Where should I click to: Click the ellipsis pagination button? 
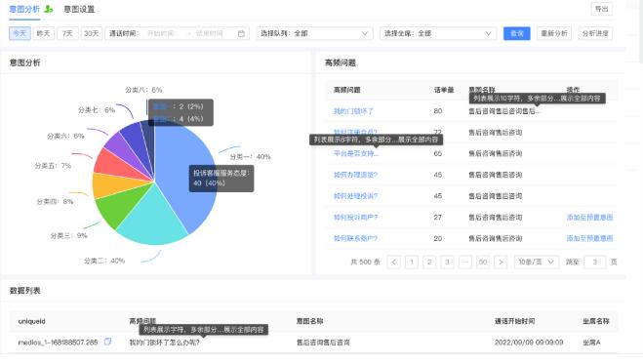(465, 262)
